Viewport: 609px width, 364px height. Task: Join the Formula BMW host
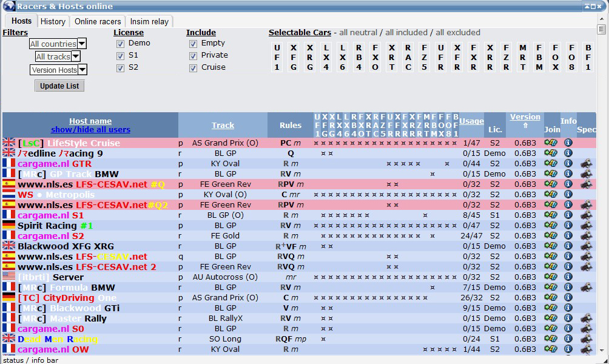click(551, 288)
